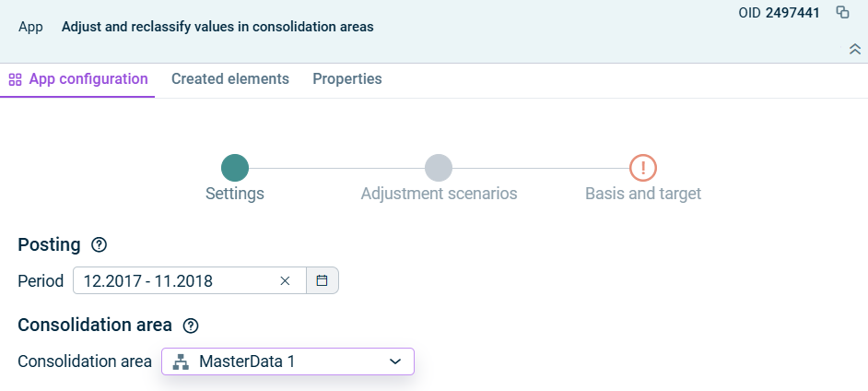Click into the Period date field

[x=175, y=281]
